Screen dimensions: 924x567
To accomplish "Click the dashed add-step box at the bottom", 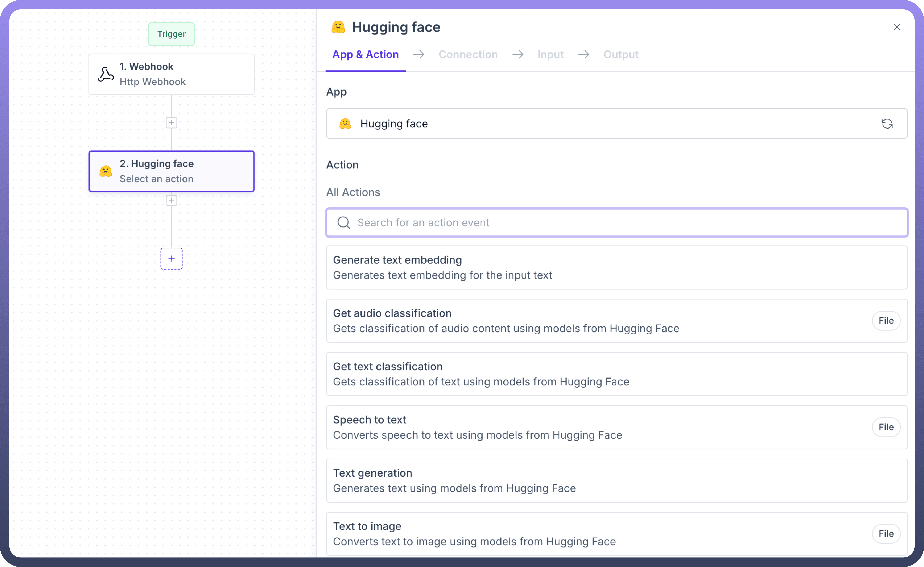I will pos(171,258).
